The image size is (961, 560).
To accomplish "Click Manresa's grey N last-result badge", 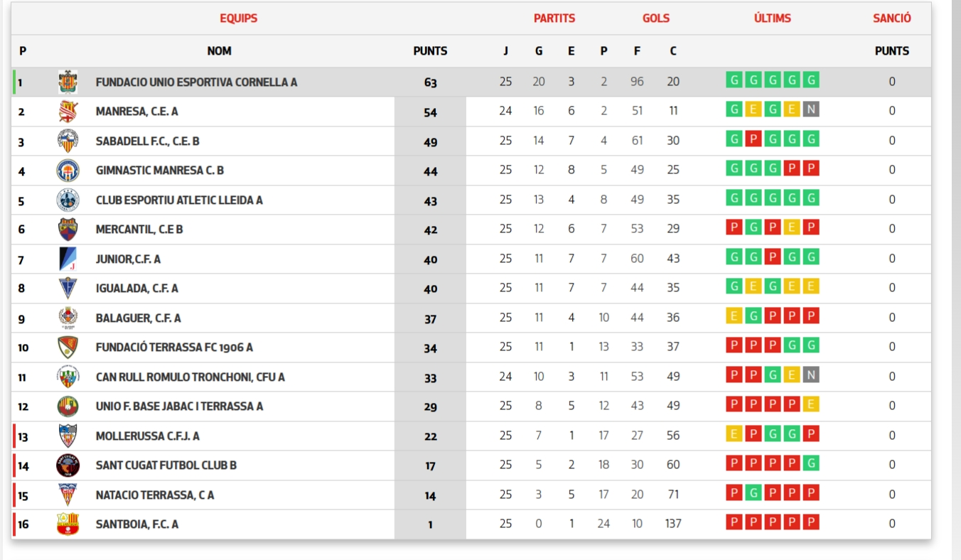I will (x=811, y=109).
